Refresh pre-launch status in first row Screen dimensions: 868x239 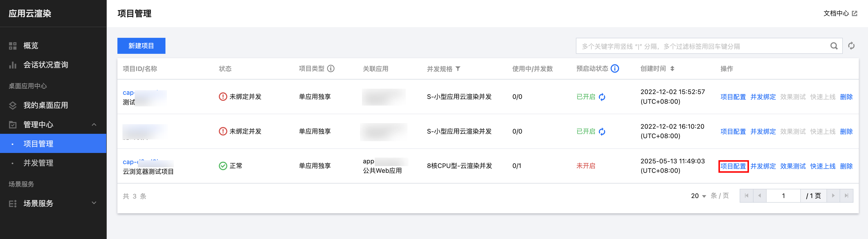click(x=602, y=97)
